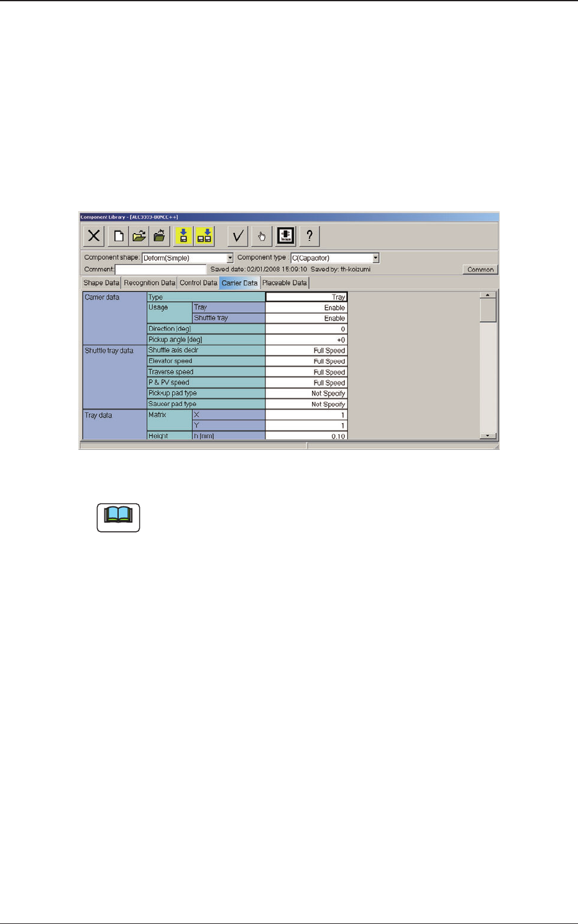Click the Height h [mm] value 0.10
Screen dimensions: 578x924
click(306, 436)
